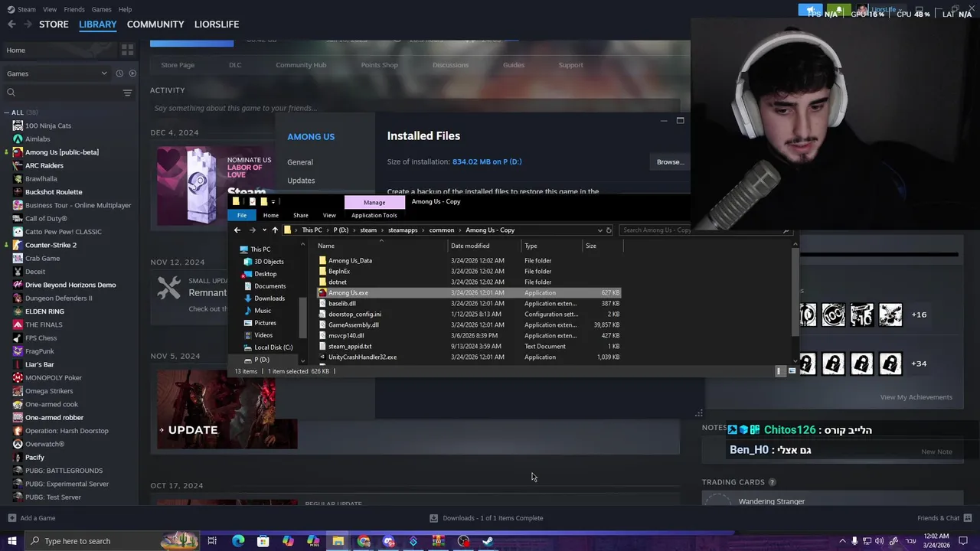Select Buckshot Roulette in the library
The image size is (980, 551).
[54, 192]
